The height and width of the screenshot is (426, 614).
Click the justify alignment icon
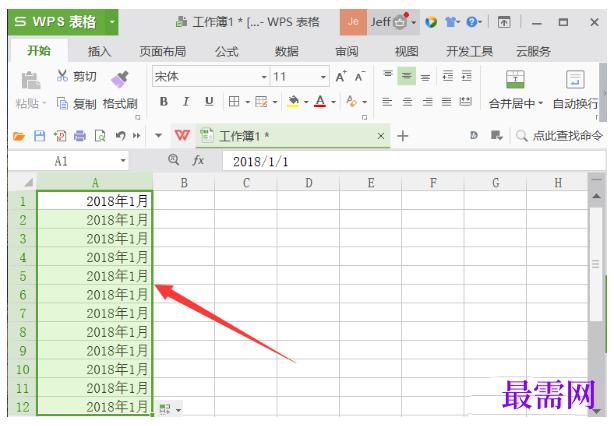(x=446, y=102)
